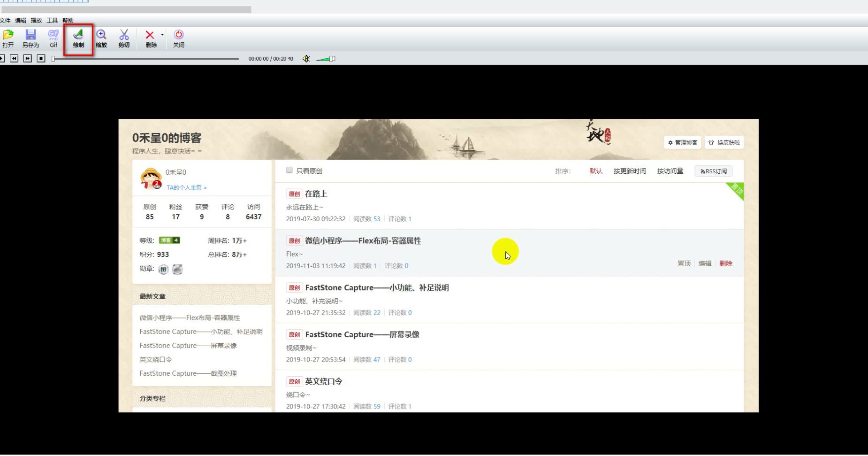Click the 0禾呈0 avatar image
Viewport: 868px width, 456px height.
coord(151,178)
